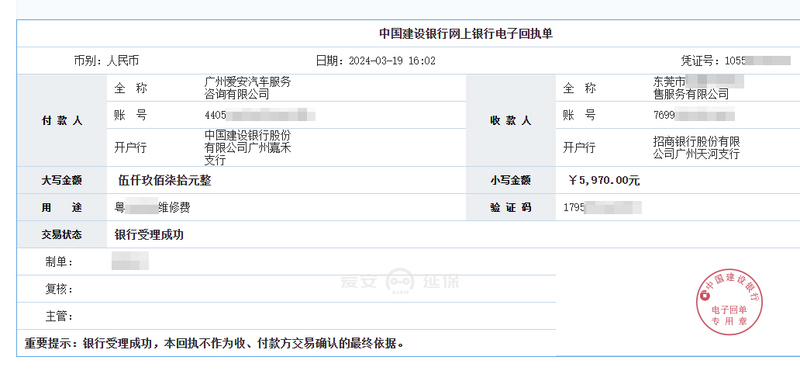Click the 小写金额 label cell
The width and height of the screenshot is (800, 381).
511,180
